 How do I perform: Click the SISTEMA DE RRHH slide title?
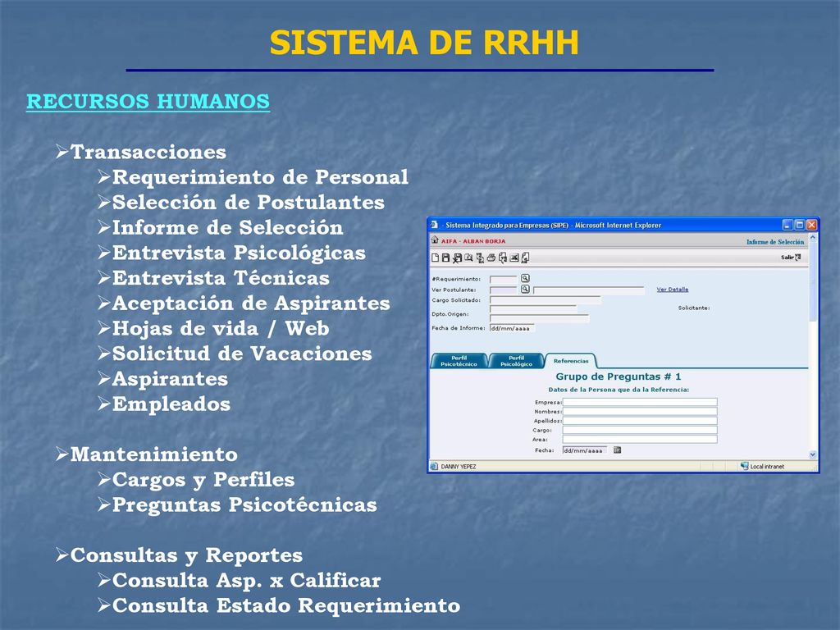424,43
